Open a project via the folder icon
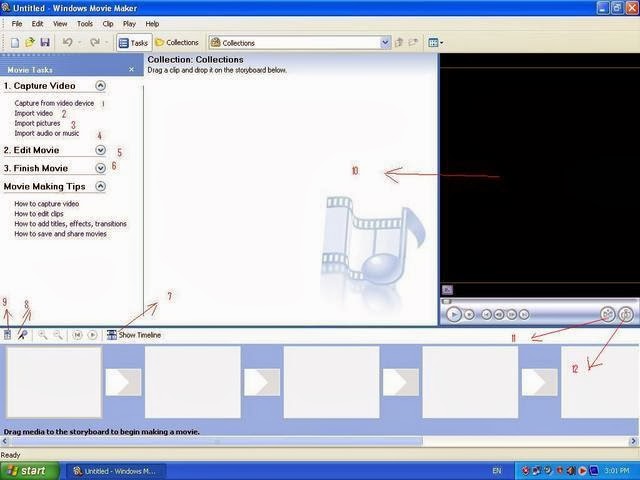Viewport: 640px width, 480px height. [29, 42]
